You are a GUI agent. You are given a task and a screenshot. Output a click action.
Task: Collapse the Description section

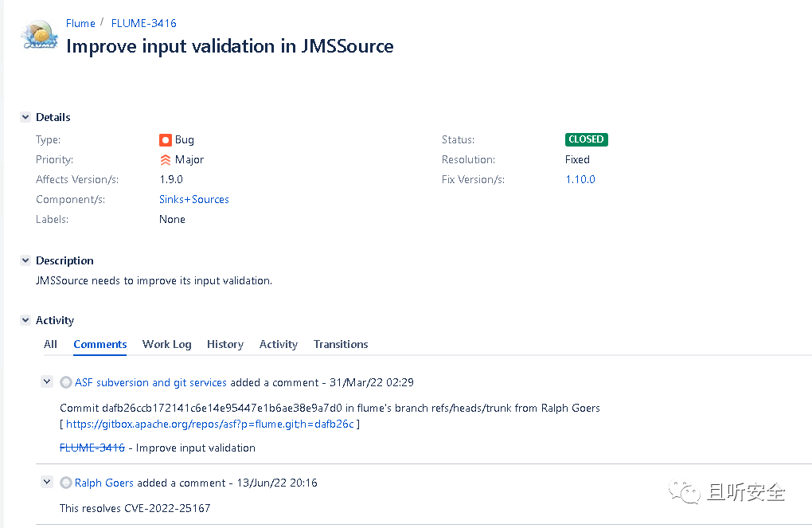click(x=25, y=260)
